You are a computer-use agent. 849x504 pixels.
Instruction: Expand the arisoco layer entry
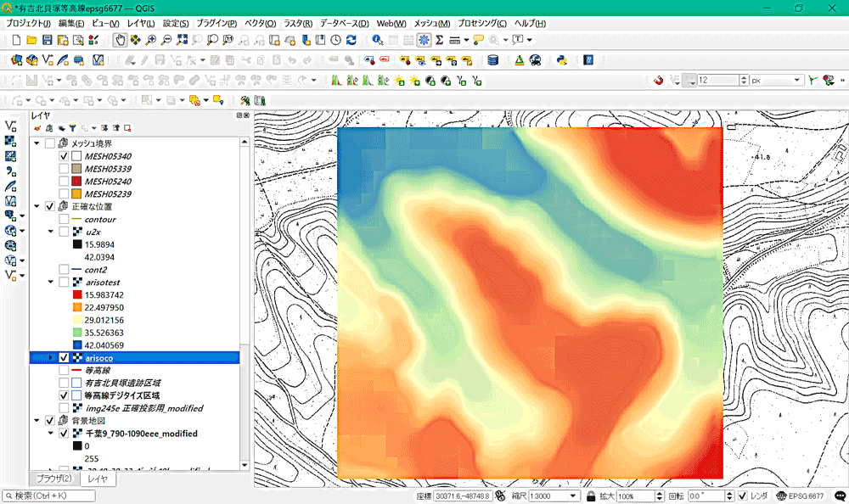(50, 358)
